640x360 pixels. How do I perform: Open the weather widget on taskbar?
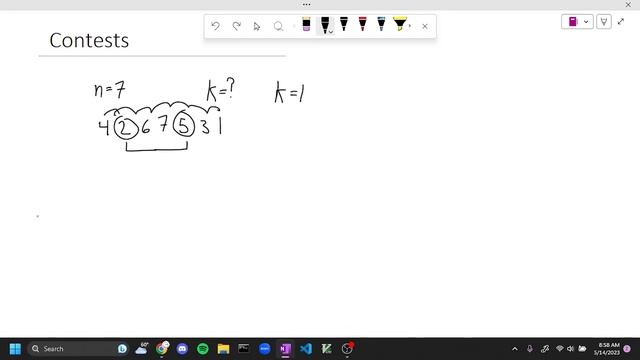142,349
